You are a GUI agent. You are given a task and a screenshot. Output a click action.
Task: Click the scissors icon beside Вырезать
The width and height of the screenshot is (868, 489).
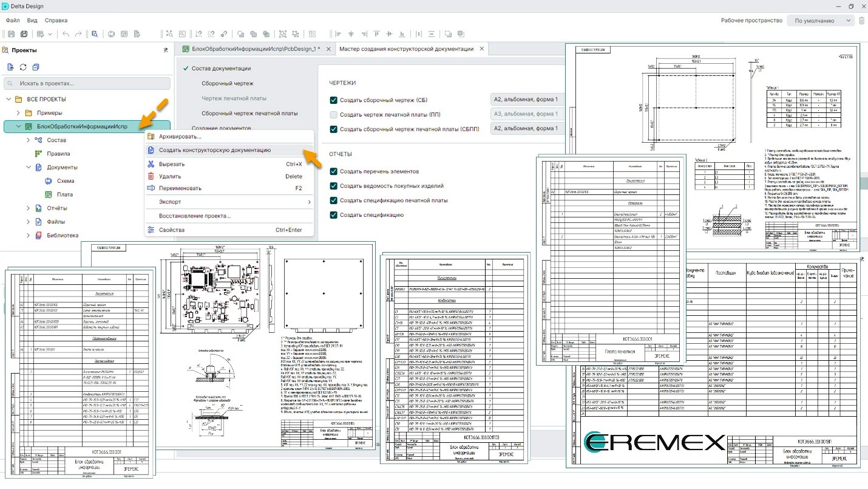151,164
